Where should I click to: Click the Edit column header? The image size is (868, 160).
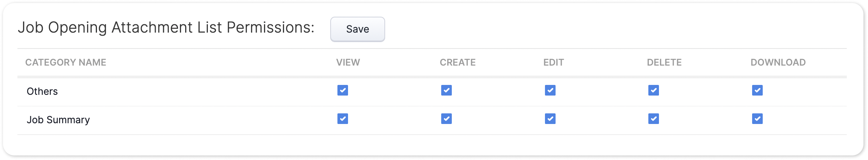554,63
